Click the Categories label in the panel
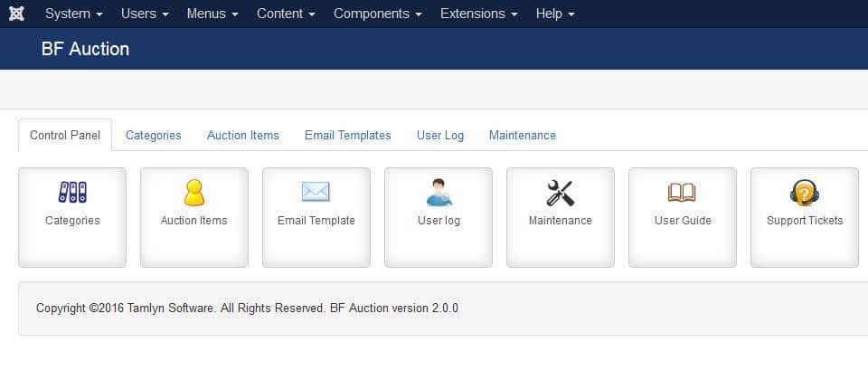868x380 pixels. point(72,221)
